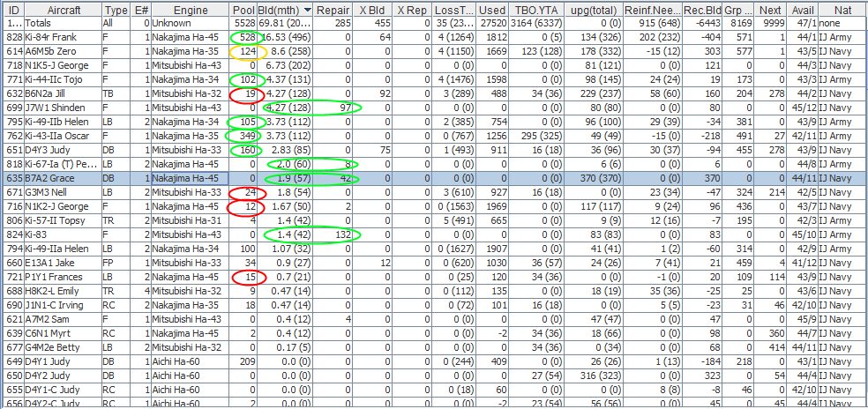The image size is (868, 409).
Task: Click Engine cell Aichi Ha-60 in D4Y1 Judy row
Action: 191,361
